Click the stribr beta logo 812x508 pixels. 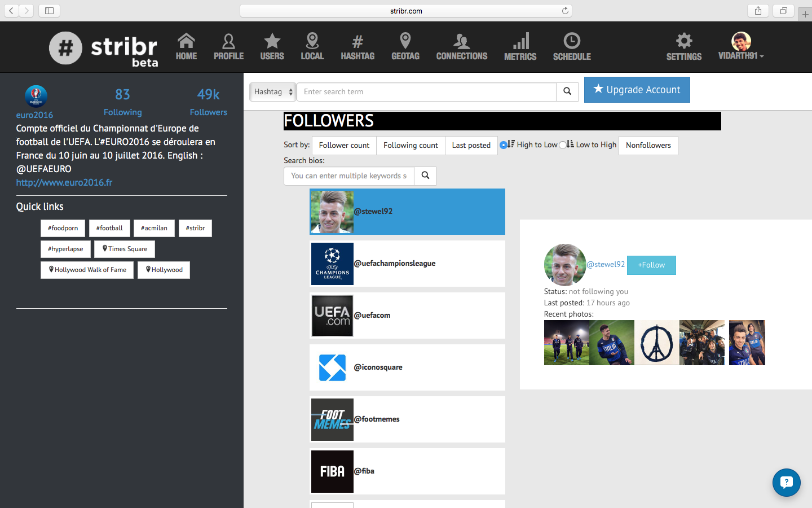click(x=104, y=49)
